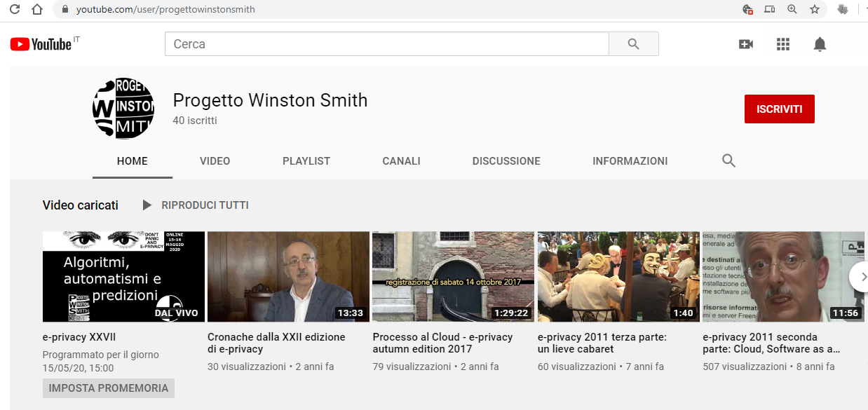
Task: Open the 11:56 duration video thumbnail
Action: tap(783, 276)
